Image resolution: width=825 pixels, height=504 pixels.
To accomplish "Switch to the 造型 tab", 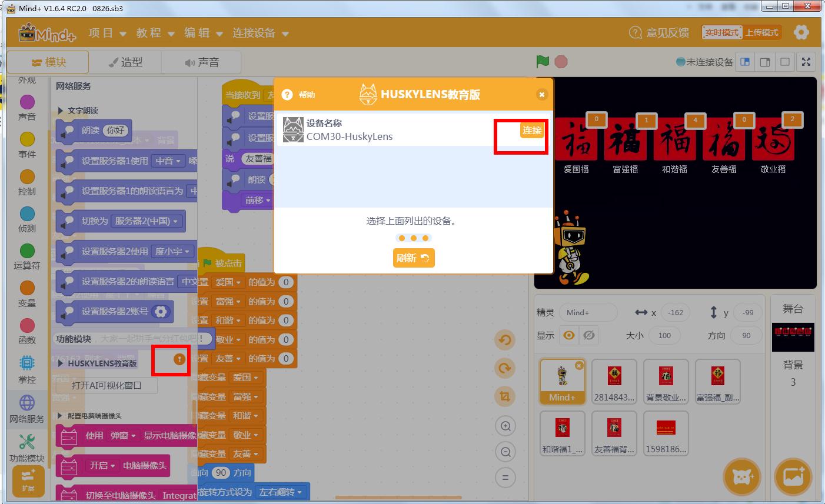I will coord(125,62).
